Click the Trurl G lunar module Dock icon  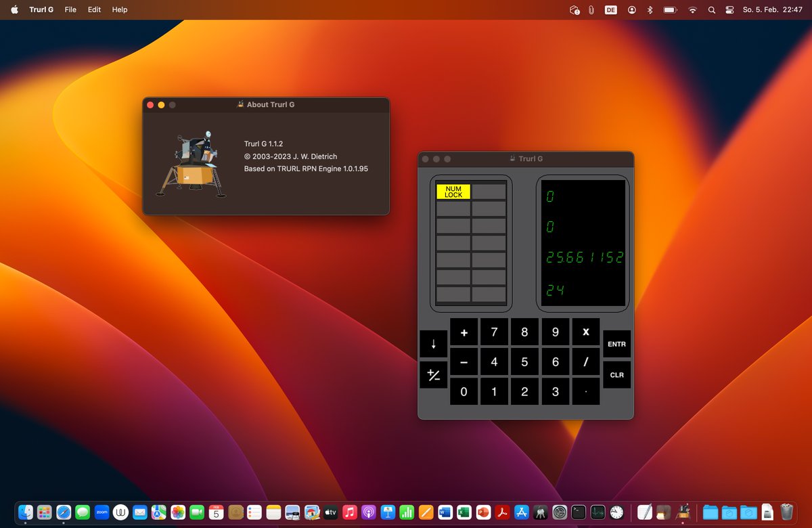[x=683, y=512]
